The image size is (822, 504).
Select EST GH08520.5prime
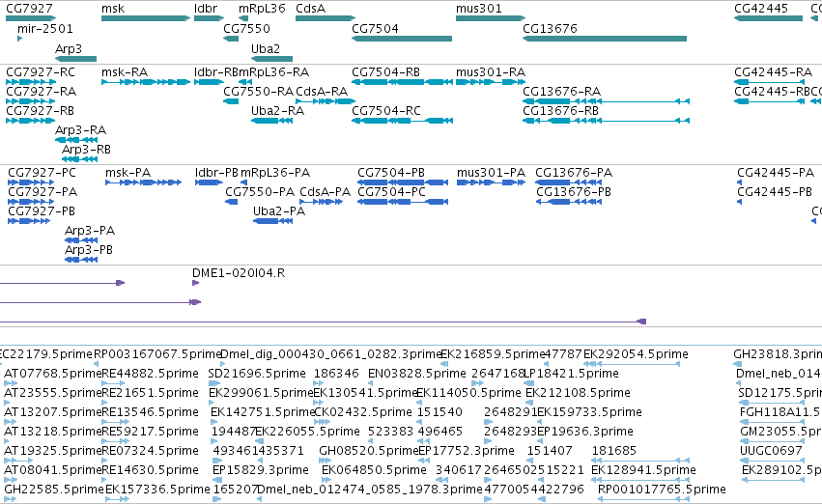click(369, 451)
